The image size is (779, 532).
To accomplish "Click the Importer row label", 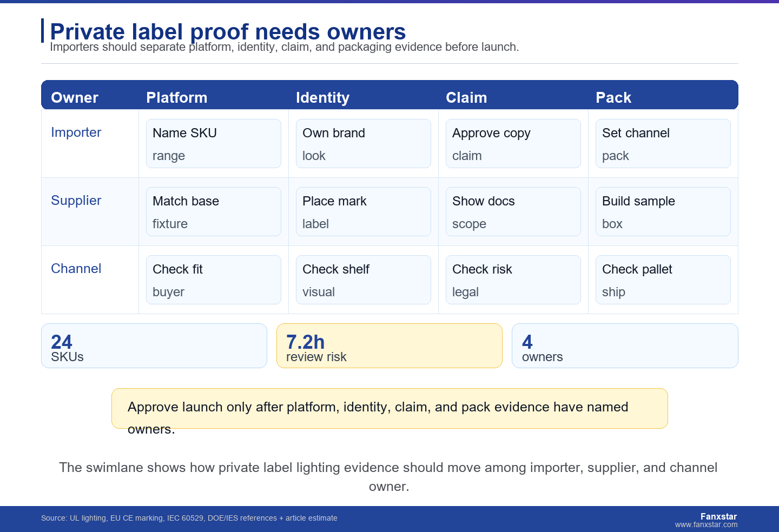I will tap(76, 132).
